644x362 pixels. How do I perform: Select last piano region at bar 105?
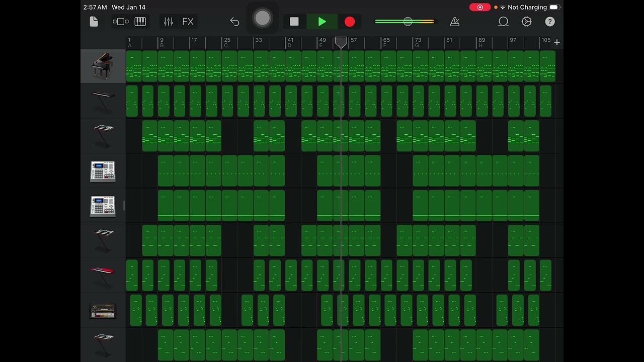click(x=547, y=66)
